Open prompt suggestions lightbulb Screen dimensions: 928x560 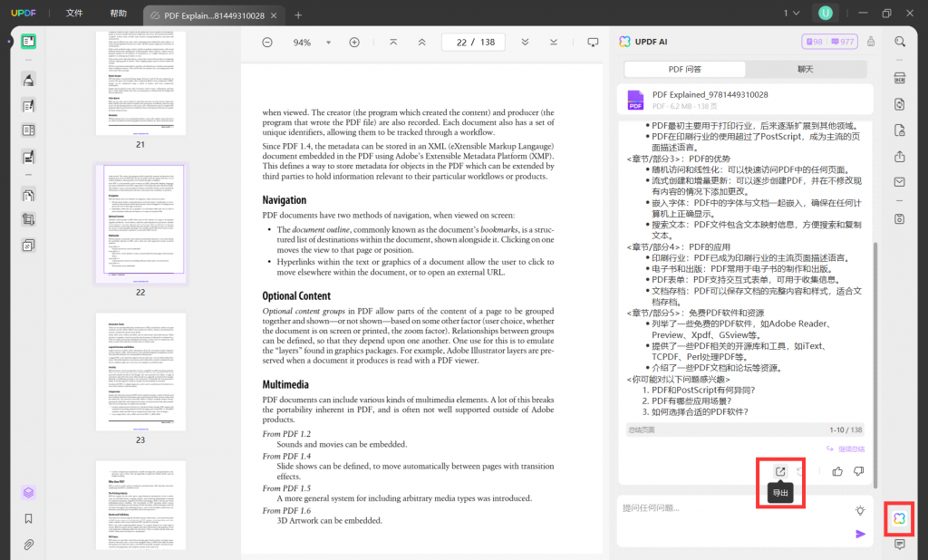860,510
